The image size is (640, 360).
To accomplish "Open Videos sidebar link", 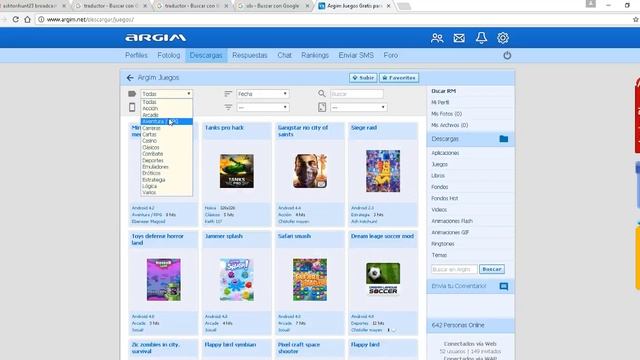I will pos(439,210).
